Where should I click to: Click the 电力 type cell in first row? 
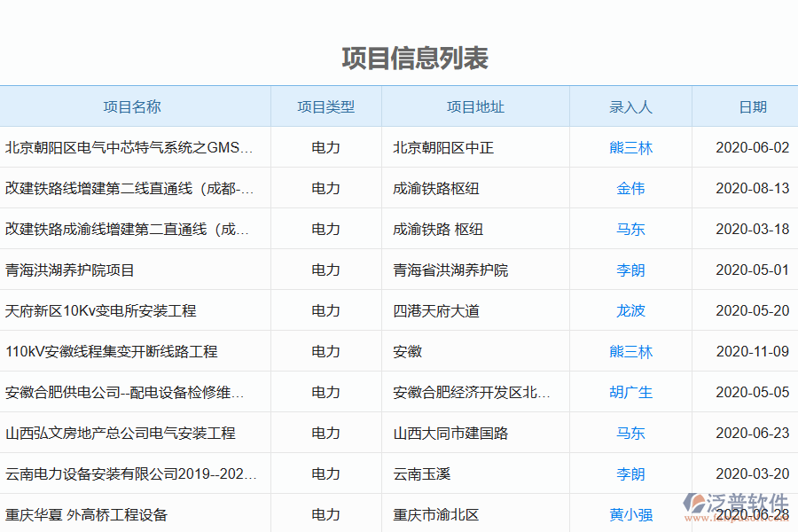pyautogui.click(x=326, y=148)
